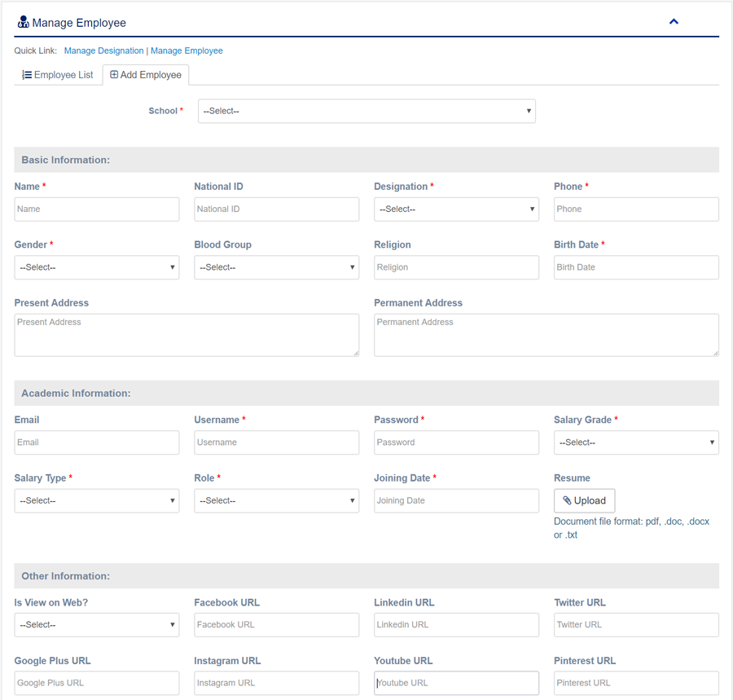The height and width of the screenshot is (700, 733).
Task: Open the Salary Grade dropdown
Action: pos(636,442)
